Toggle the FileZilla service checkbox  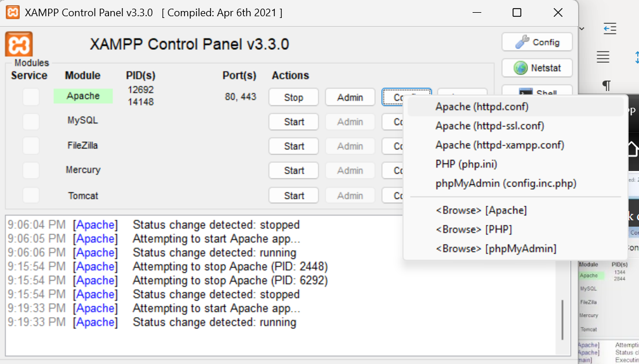coord(31,145)
